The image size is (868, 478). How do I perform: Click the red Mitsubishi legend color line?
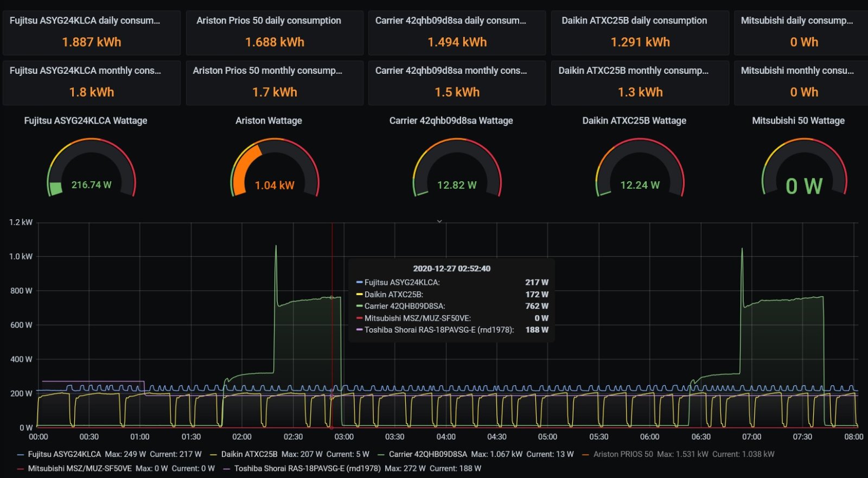pos(21,469)
